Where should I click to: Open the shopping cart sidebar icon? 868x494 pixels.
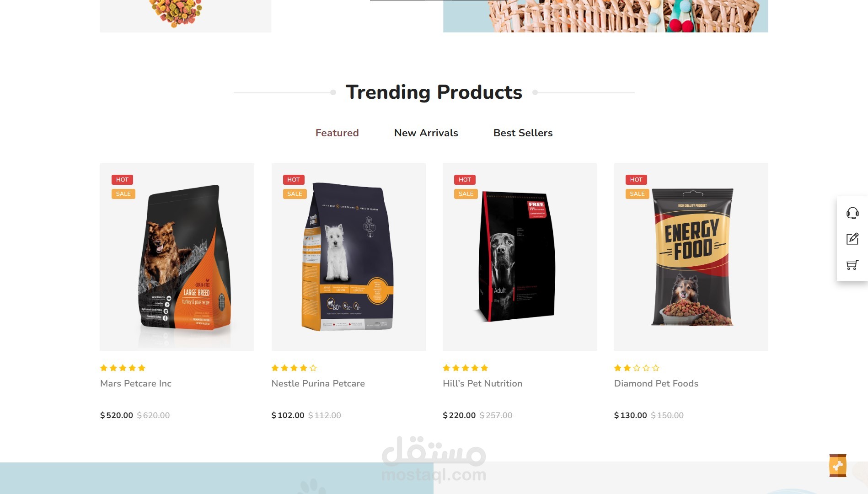click(852, 265)
